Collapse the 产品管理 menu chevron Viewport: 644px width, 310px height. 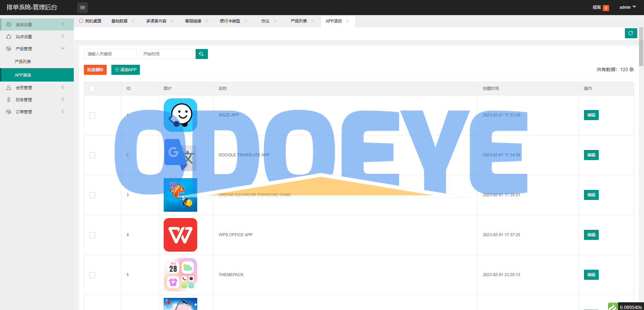pos(63,48)
